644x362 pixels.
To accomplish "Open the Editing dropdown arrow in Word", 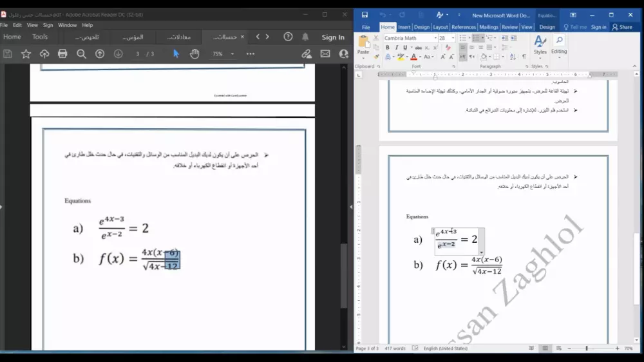I will 559,58.
